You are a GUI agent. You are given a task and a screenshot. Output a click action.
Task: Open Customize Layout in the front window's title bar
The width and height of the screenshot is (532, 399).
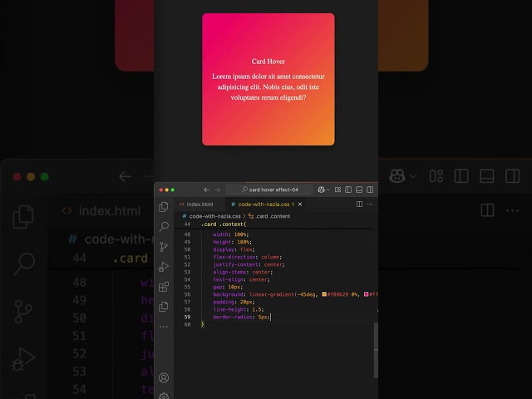[338, 190]
